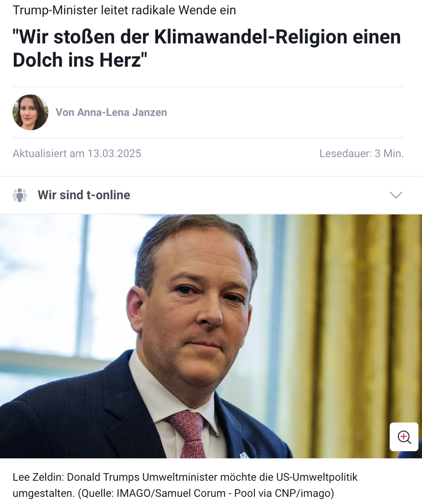Open the Wir sind t-online section label
The image size is (422, 504).
click(x=84, y=195)
